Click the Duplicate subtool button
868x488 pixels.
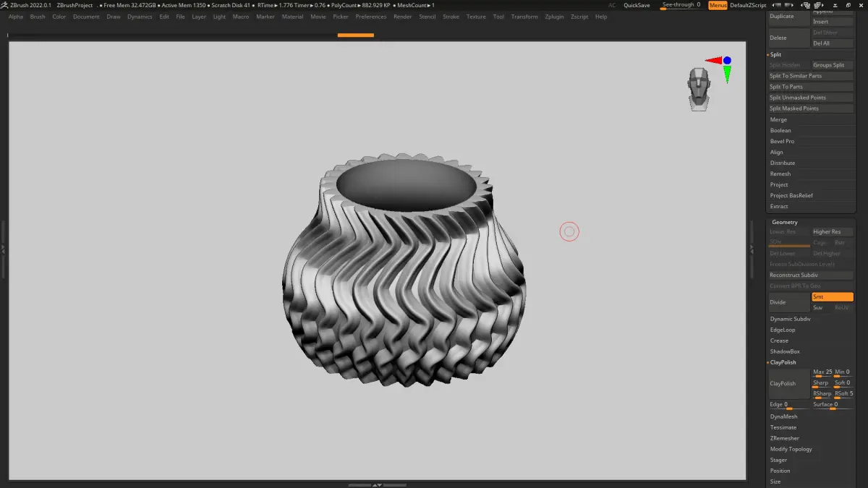click(x=788, y=16)
